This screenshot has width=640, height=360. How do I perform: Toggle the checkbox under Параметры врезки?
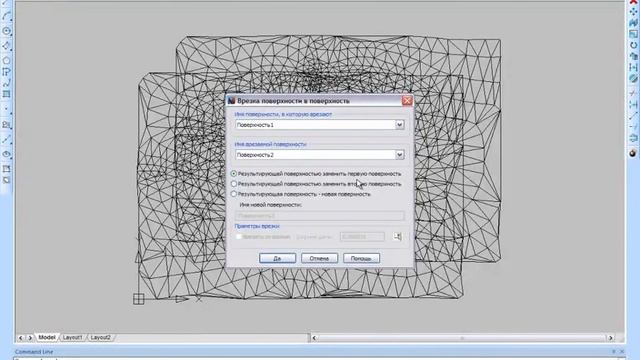pyautogui.click(x=239, y=237)
